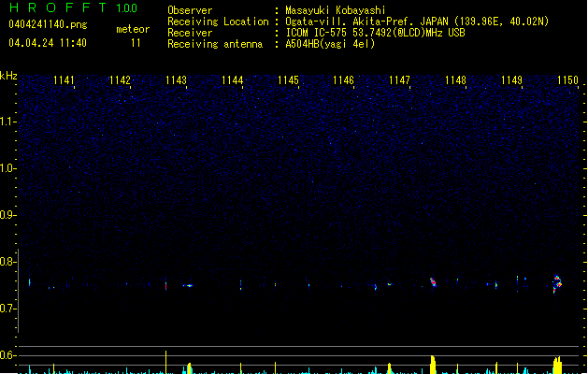Click the Ogata-vill. Akita-Pref. JAPAN location text
Viewport: 588px width, 374px height.
[x=417, y=22]
